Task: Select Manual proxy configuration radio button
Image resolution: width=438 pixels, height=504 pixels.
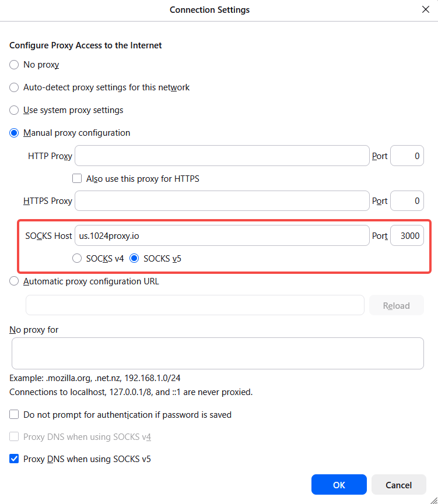Action: pos(14,133)
